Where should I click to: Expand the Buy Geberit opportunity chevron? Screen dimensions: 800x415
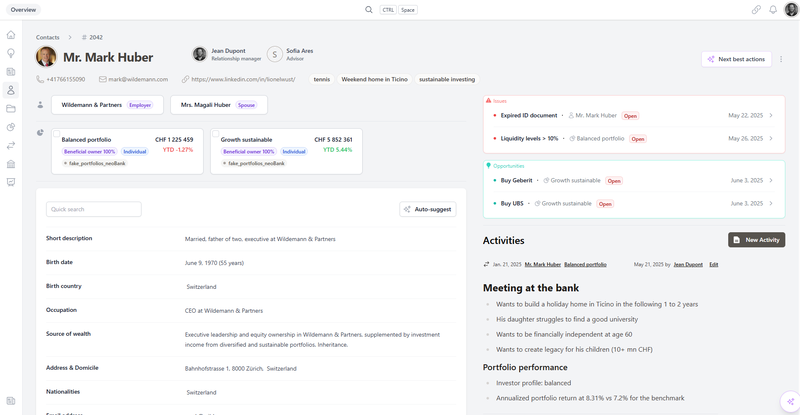click(x=771, y=181)
